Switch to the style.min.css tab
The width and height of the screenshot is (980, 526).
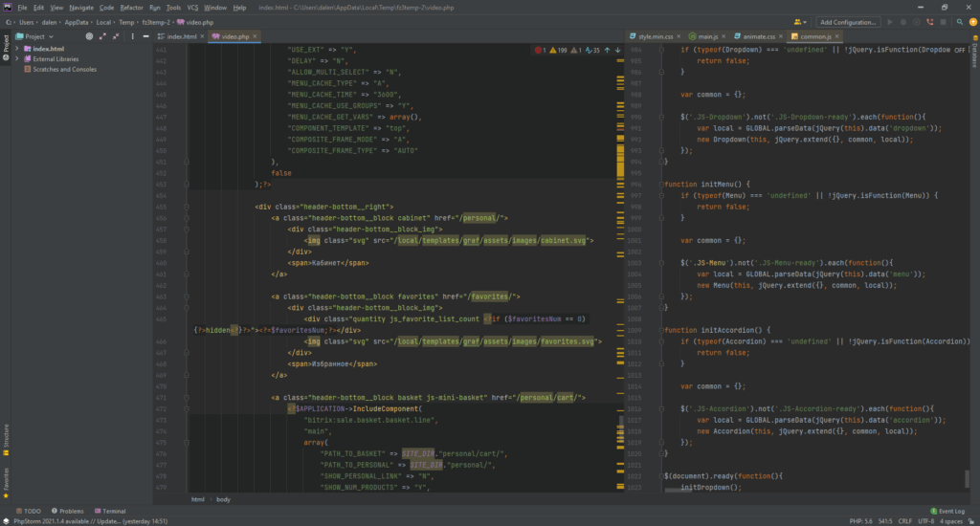click(x=655, y=36)
